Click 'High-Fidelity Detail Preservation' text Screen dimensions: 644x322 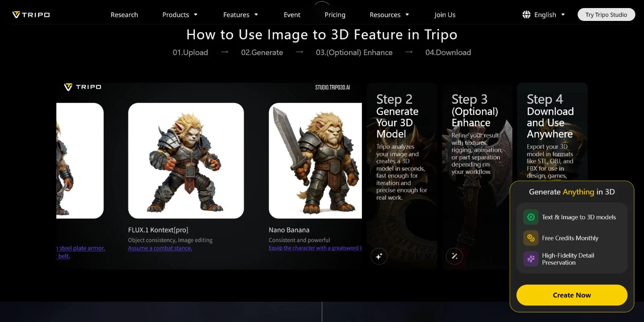coord(568,259)
